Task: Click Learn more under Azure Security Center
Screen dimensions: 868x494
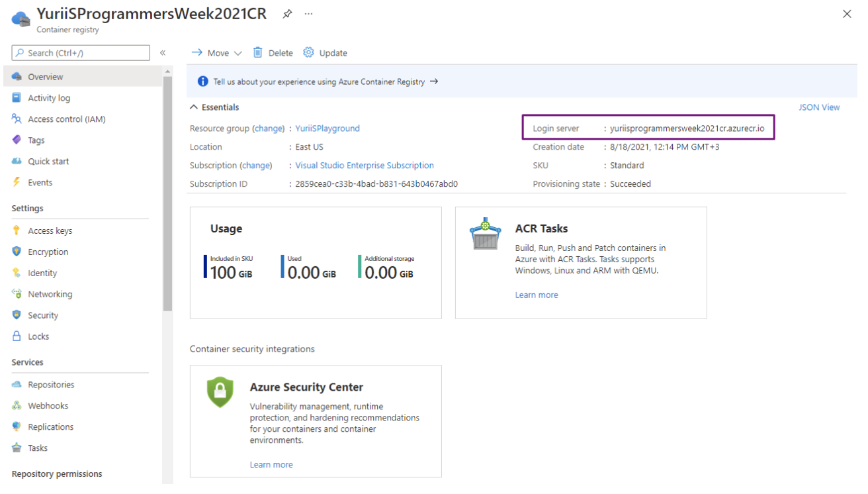Action: 271,464
